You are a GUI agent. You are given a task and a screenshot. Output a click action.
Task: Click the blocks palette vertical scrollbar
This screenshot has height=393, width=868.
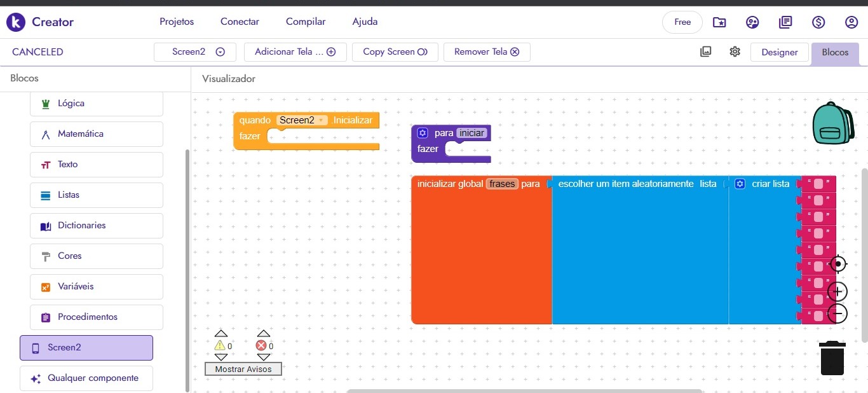[187, 270]
